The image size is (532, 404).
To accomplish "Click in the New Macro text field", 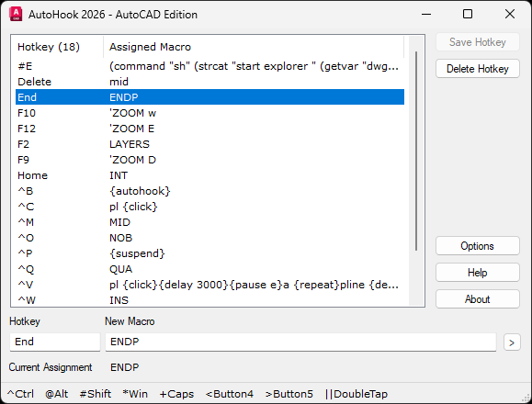I will pyautogui.click(x=300, y=342).
